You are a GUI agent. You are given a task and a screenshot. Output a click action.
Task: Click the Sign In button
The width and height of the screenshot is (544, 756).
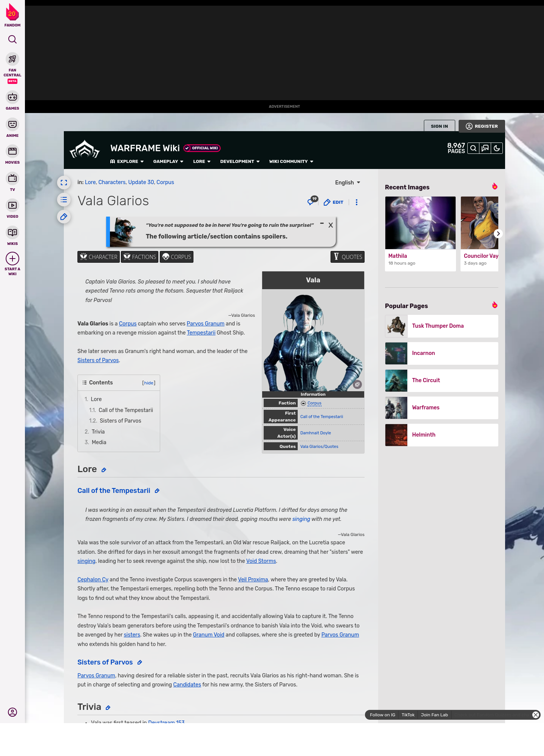[x=439, y=126]
